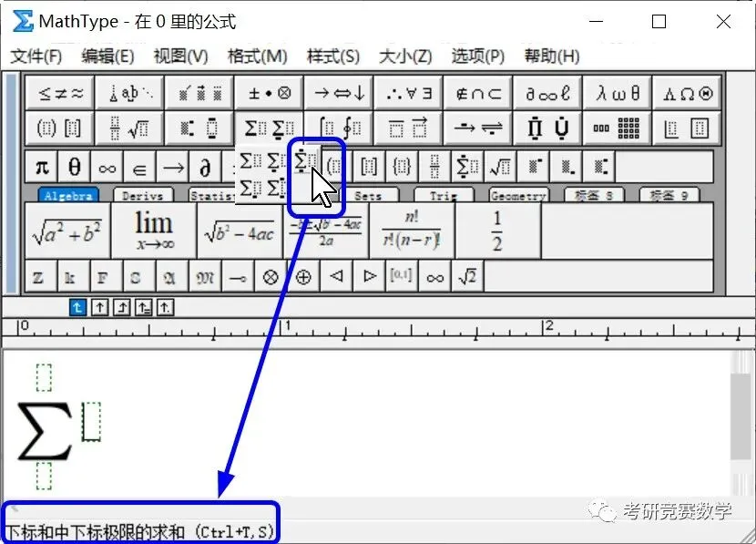The width and height of the screenshot is (756, 544).
Task: Click the lower limit slot below sigma
Action: tap(44, 476)
